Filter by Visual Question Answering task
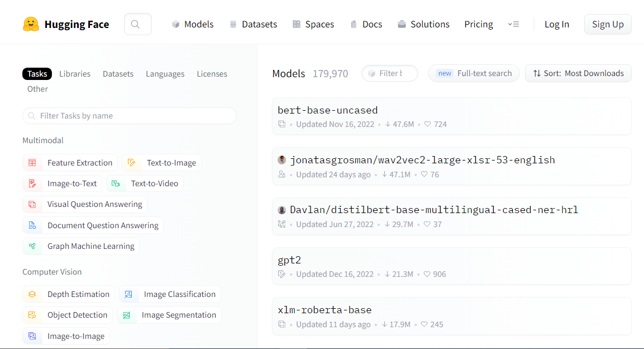The image size is (644, 349). [84, 204]
